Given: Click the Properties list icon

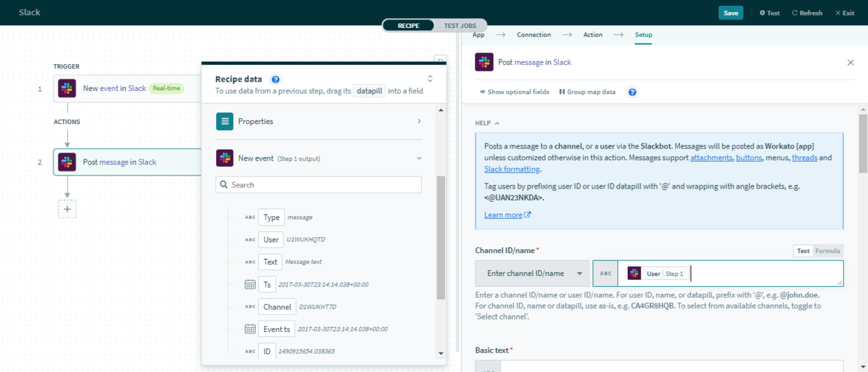Looking at the screenshot, I should [x=225, y=121].
